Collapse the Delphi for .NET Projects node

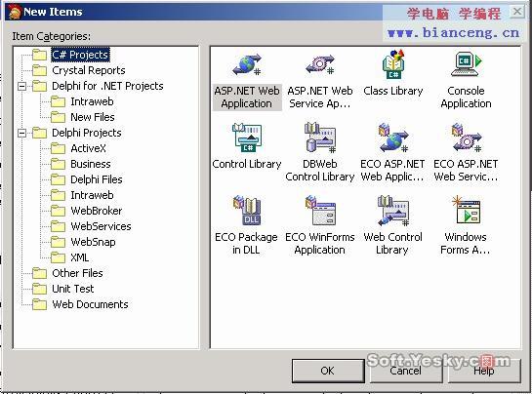[21, 86]
